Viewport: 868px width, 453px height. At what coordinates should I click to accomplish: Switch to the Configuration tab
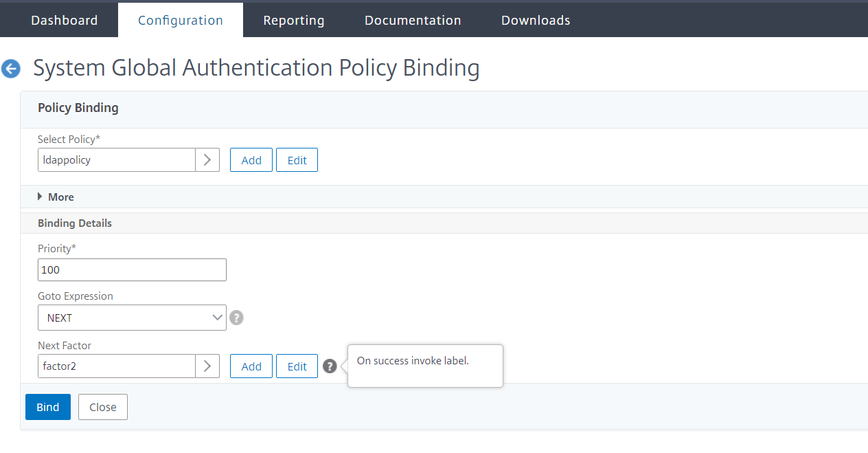tap(181, 20)
